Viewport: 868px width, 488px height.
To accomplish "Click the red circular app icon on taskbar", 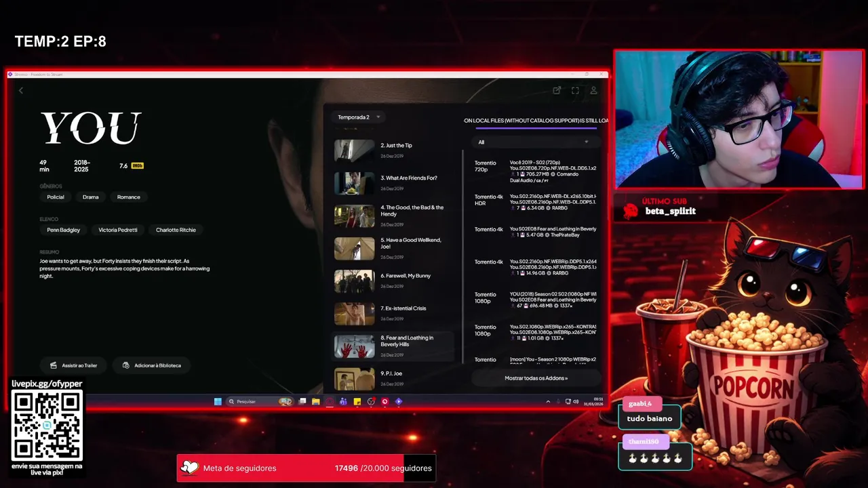I will pyautogui.click(x=384, y=401).
